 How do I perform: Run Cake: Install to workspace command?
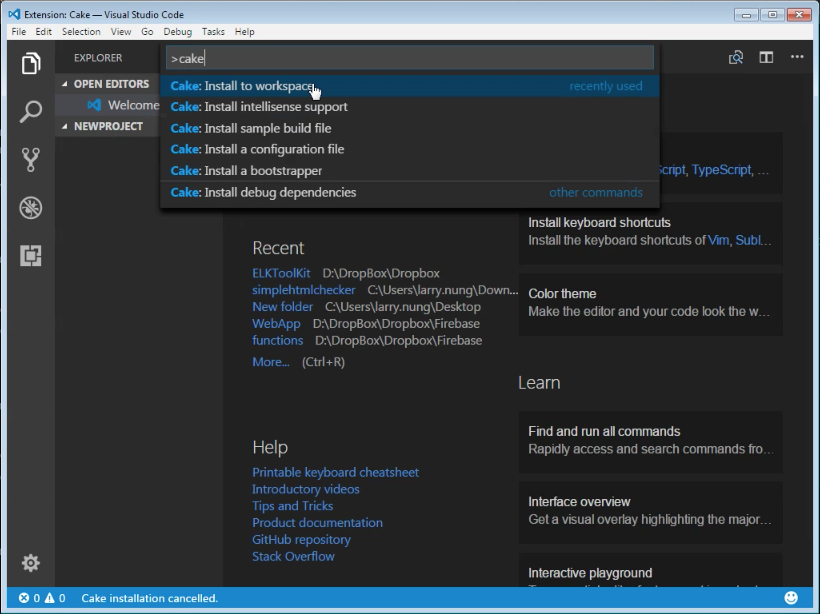[410, 86]
